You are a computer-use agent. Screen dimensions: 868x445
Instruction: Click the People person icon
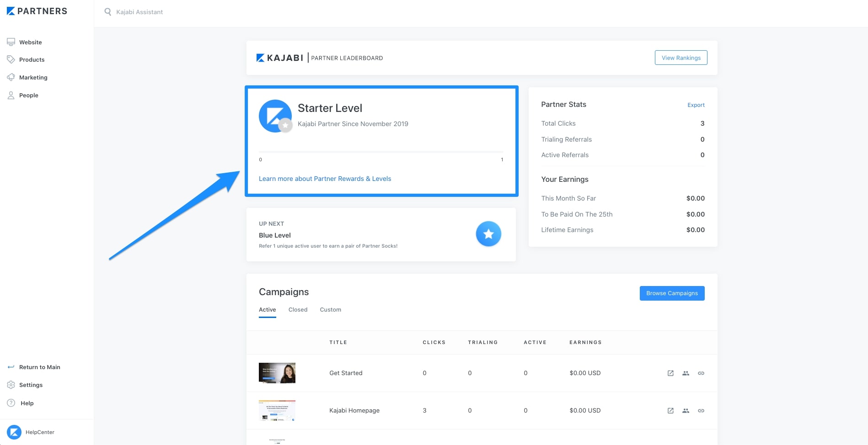[x=11, y=95]
